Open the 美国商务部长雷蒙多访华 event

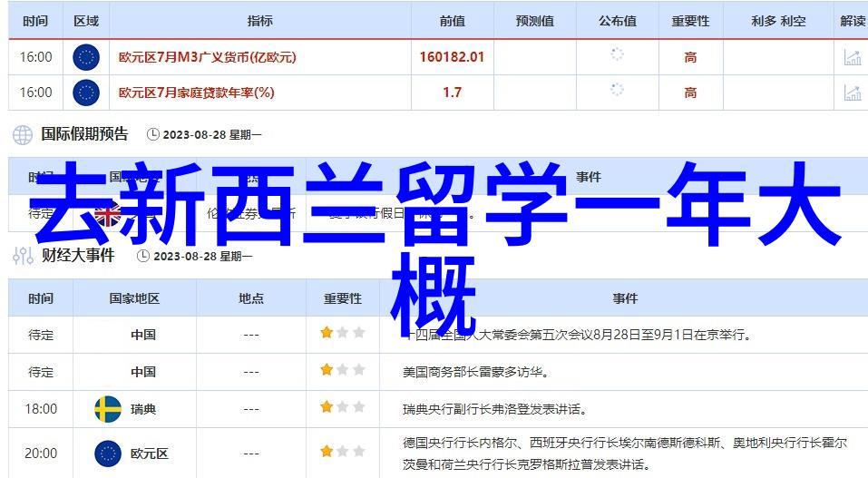[x=475, y=372]
